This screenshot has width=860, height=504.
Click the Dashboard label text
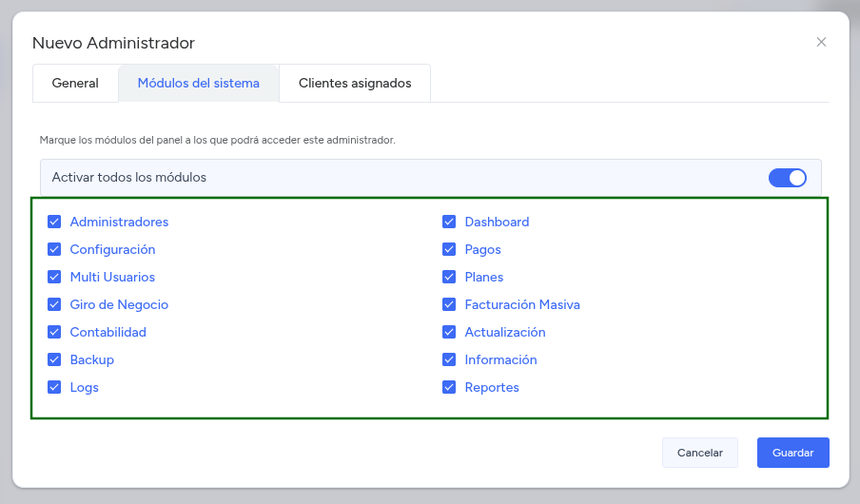(x=497, y=223)
